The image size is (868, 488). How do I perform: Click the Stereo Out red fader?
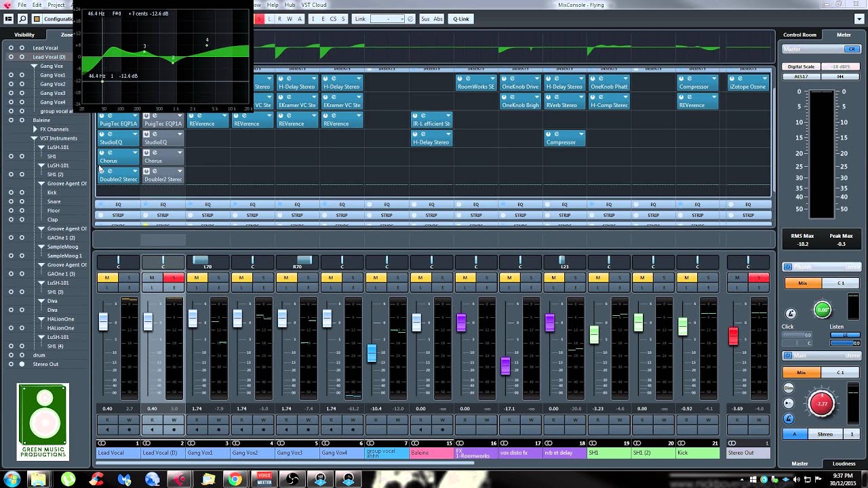click(733, 335)
